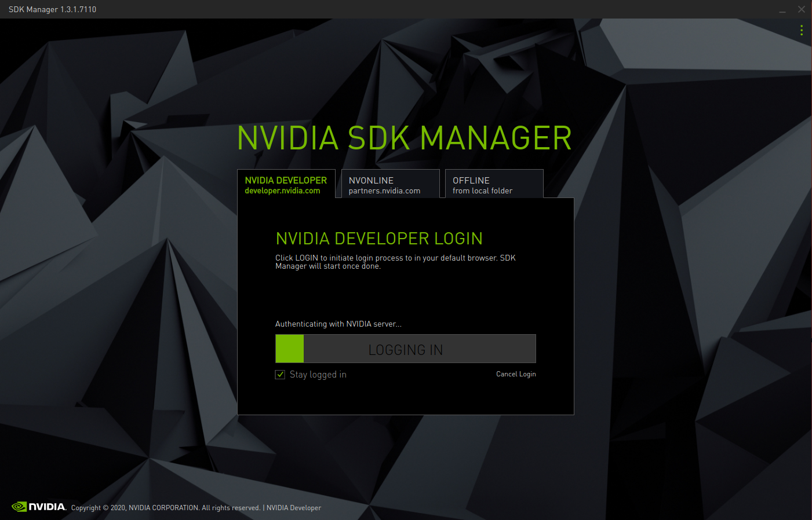
Task: Click the Authenticating with NVIDIA server status text
Action: 338,324
